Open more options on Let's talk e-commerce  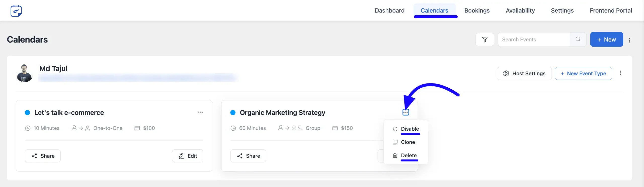tap(200, 113)
